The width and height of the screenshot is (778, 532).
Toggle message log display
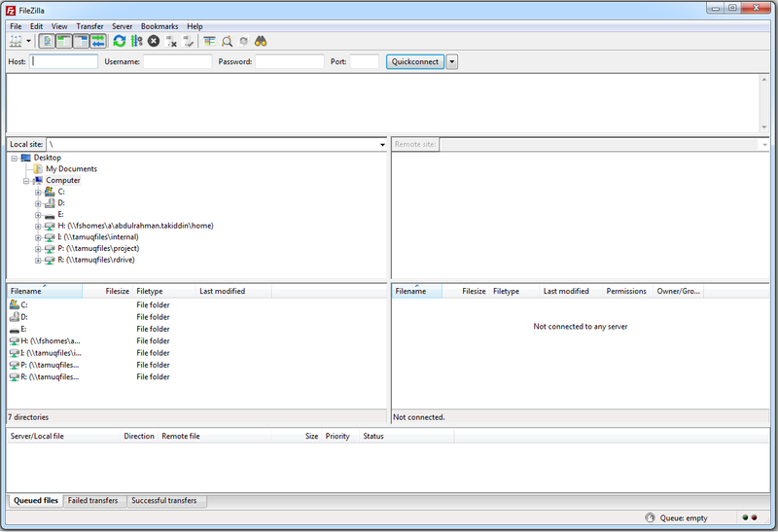click(x=47, y=42)
